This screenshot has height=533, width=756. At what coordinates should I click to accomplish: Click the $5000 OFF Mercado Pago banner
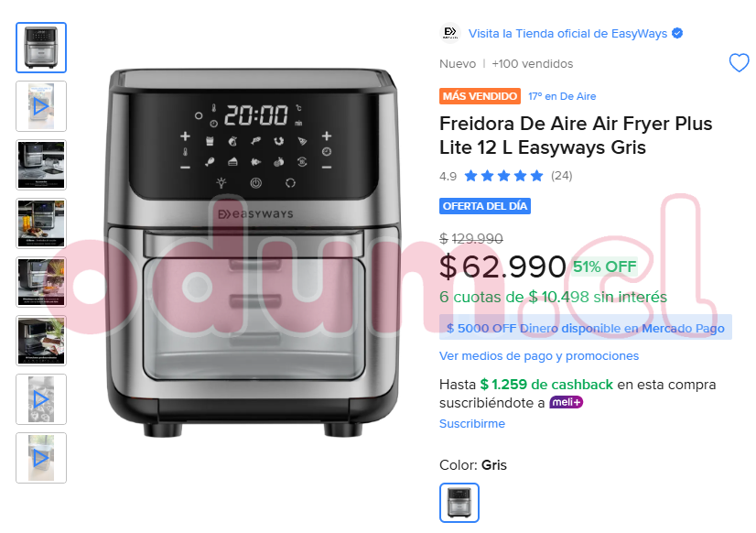pos(586,328)
